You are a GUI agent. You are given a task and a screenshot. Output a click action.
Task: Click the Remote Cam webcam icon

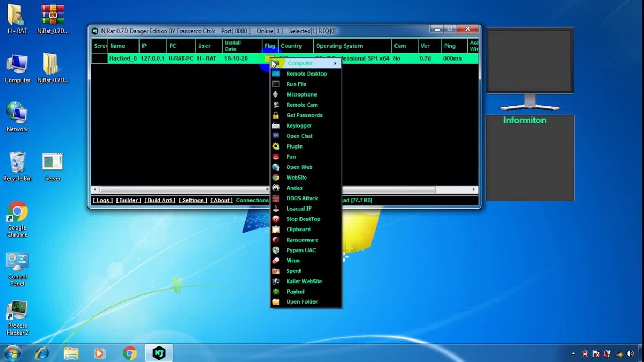coord(276,105)
